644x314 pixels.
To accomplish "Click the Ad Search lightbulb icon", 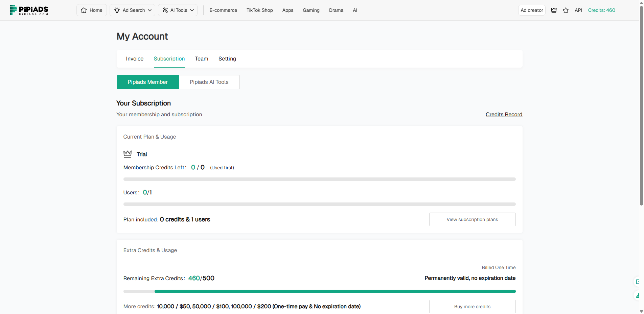I will point(117,10).
